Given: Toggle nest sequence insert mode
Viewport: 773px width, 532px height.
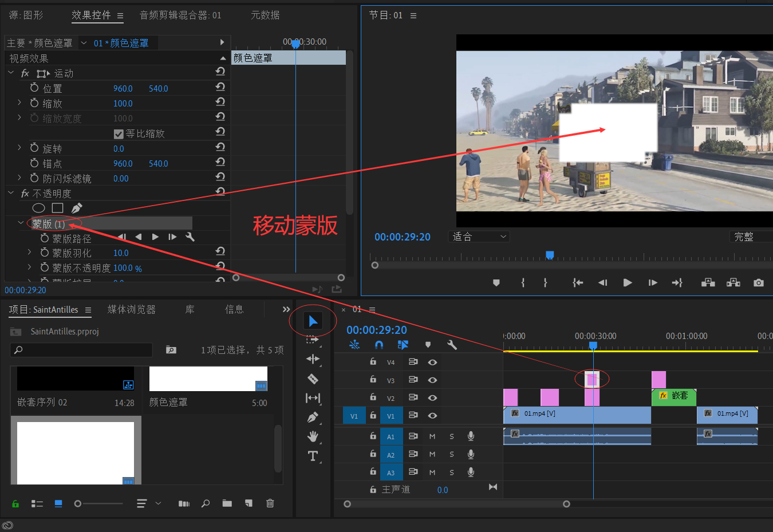Looking at the screenshot, I should (354, 345).
